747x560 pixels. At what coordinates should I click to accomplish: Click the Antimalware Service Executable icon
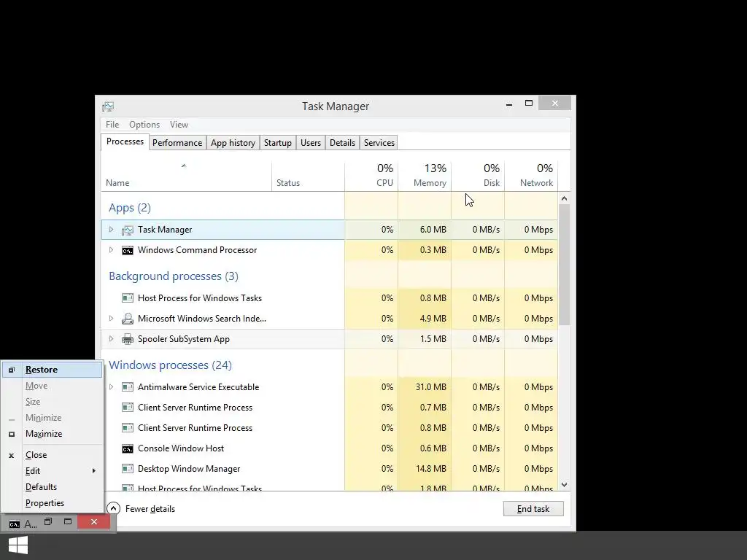127,387
